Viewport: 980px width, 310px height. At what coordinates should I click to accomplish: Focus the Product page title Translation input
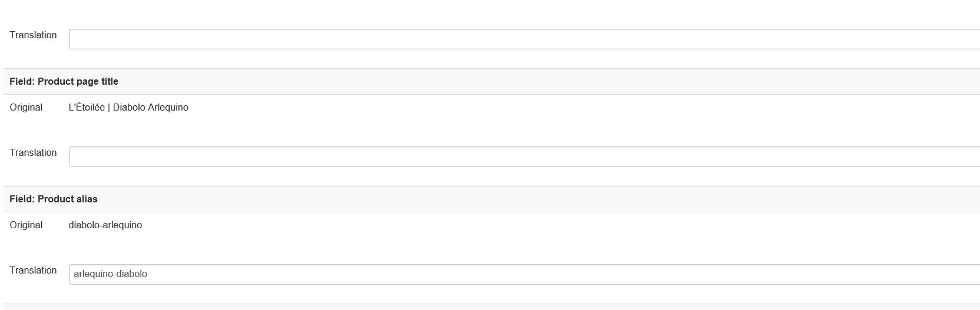coord(523,156)
